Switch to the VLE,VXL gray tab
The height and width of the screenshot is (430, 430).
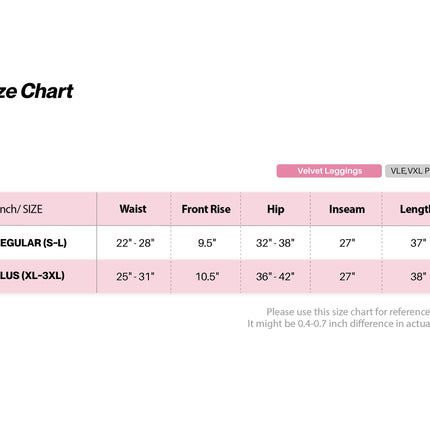pos(408,171)
